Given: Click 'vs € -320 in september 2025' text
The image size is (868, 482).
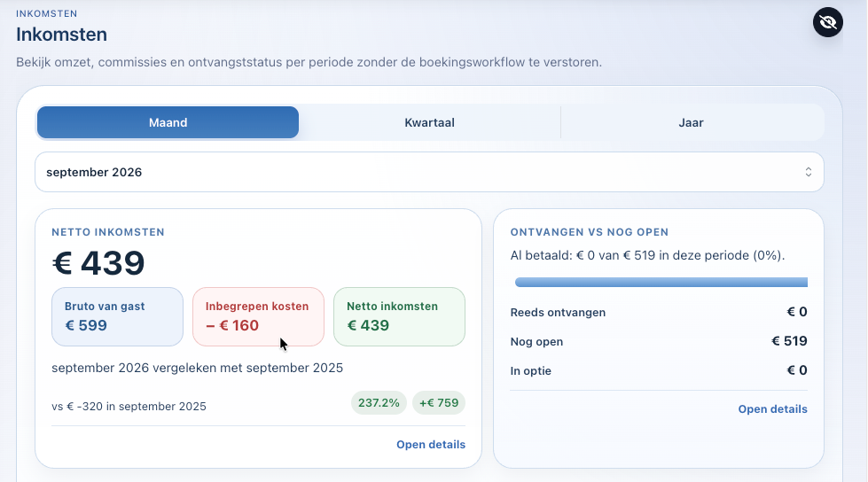Looking at the screenshot, I should (129, 406).
